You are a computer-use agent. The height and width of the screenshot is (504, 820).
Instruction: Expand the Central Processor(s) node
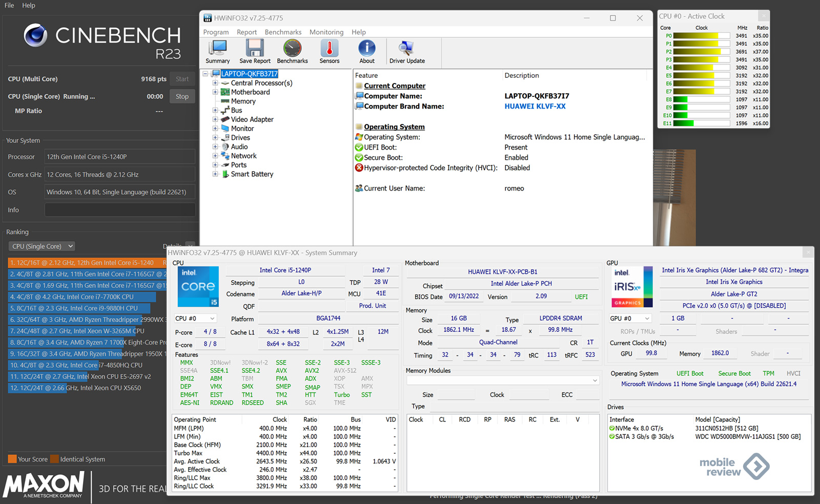click(x=215, y=83)
